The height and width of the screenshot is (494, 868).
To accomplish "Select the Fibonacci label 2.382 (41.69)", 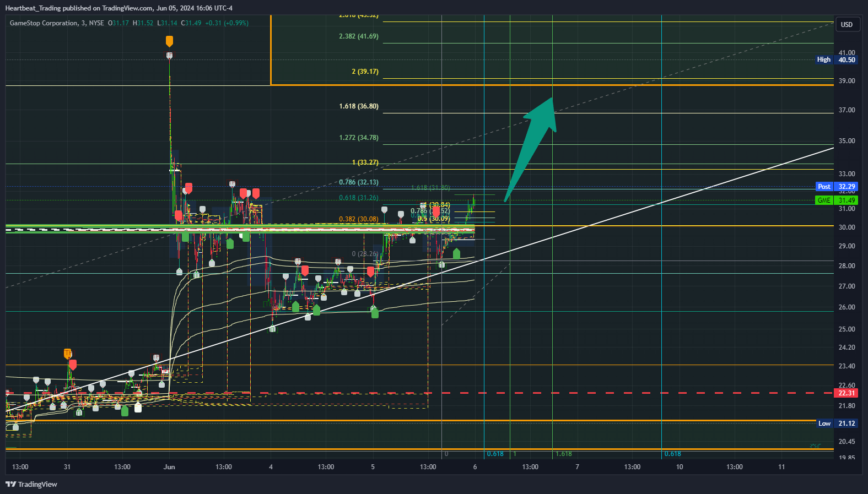I will point(359,36).
